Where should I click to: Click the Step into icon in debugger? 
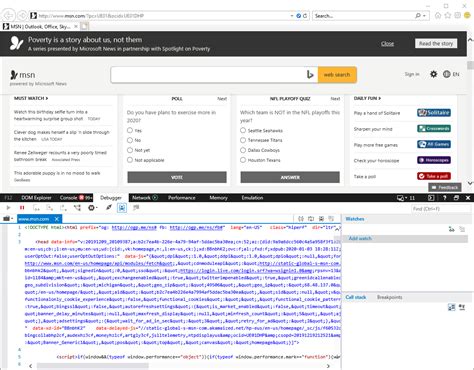point(36,208)
